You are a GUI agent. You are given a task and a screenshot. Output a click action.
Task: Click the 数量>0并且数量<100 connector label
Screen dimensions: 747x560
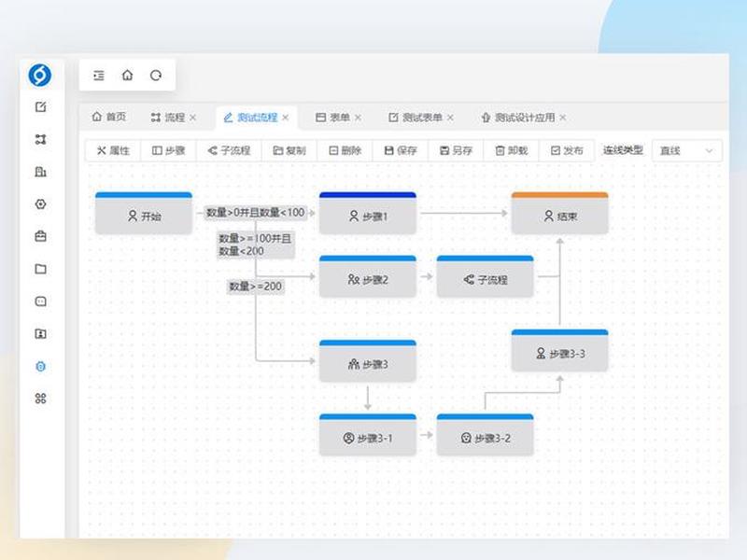pyautogui.click(x=255, y=213)
